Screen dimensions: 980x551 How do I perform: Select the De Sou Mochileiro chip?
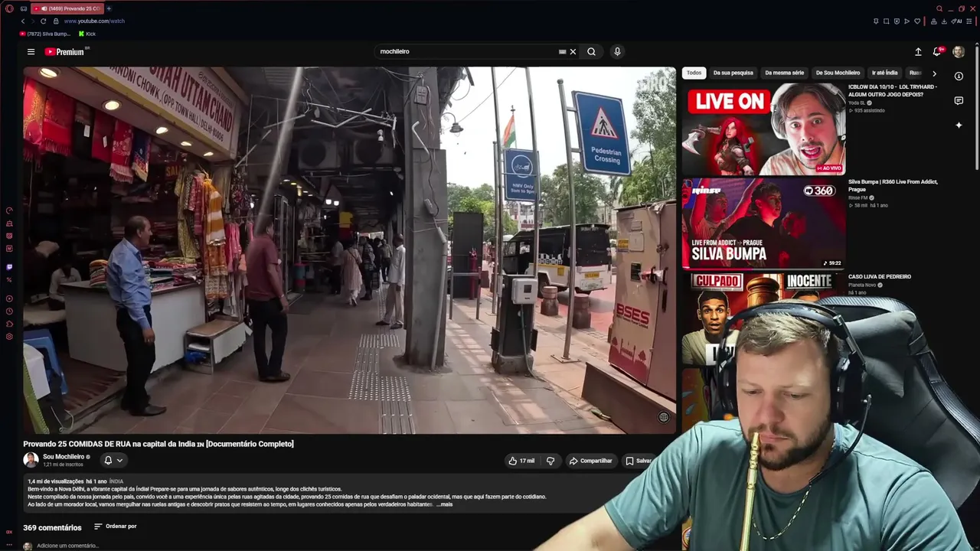tap(838, 73)
